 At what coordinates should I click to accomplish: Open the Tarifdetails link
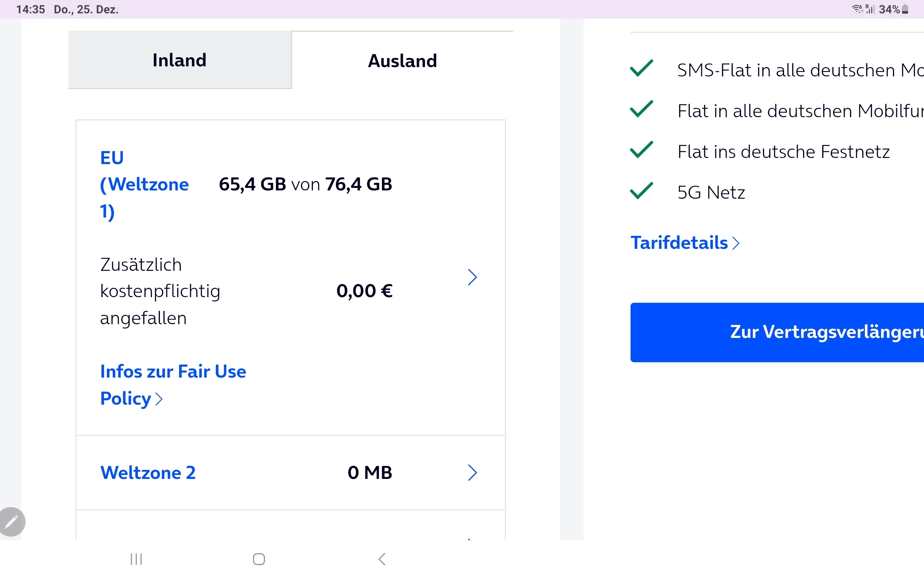click(x=679, y=243)
